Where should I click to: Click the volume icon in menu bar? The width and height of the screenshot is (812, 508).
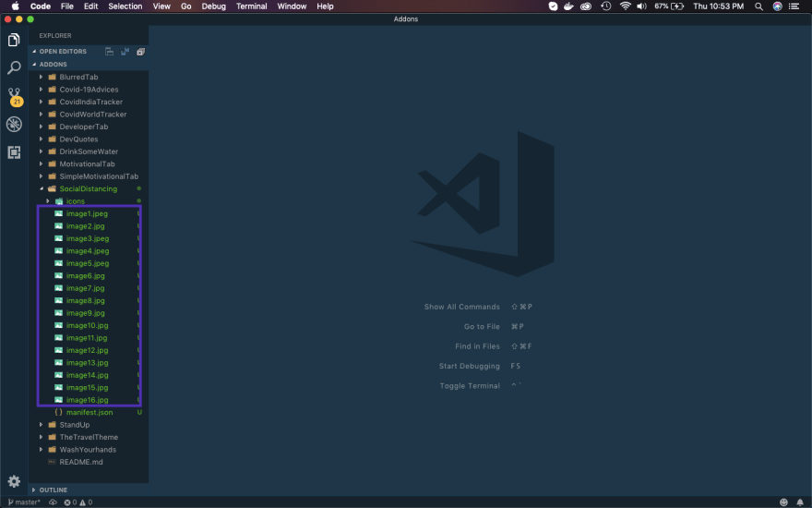(641, 6)
